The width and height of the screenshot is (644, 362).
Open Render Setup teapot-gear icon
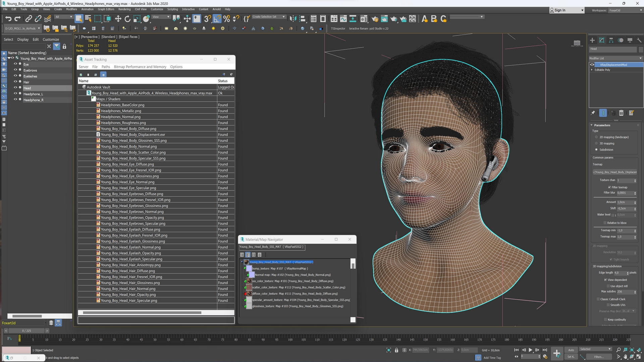pyautogui.click(x=375, y=19)
